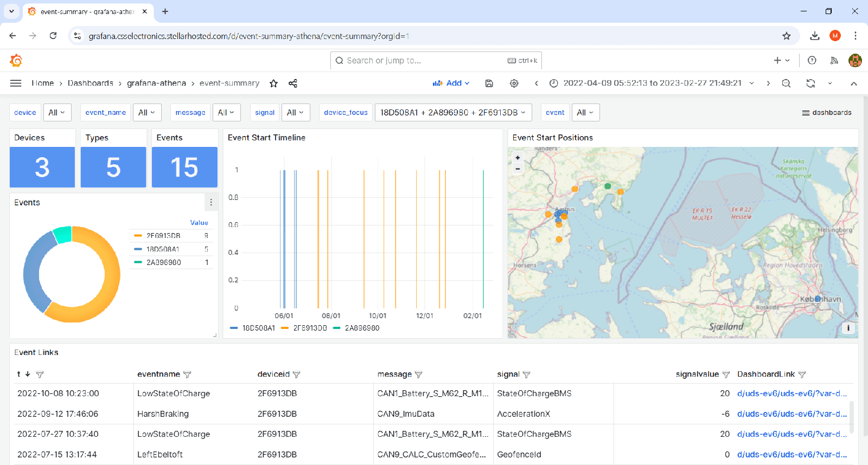This screenshot has height=465, width=868.
Task: Open Chrome downloads
Action: (814, 36)
